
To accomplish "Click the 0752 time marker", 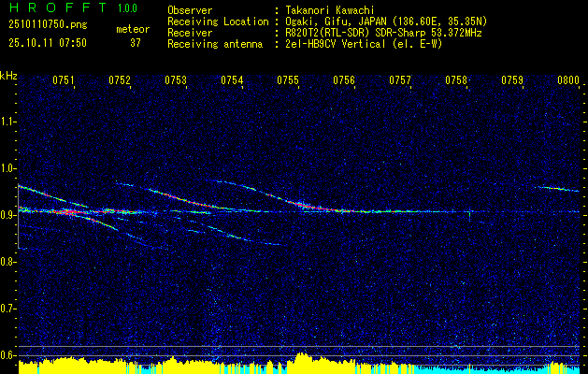I will coord(120,79).
